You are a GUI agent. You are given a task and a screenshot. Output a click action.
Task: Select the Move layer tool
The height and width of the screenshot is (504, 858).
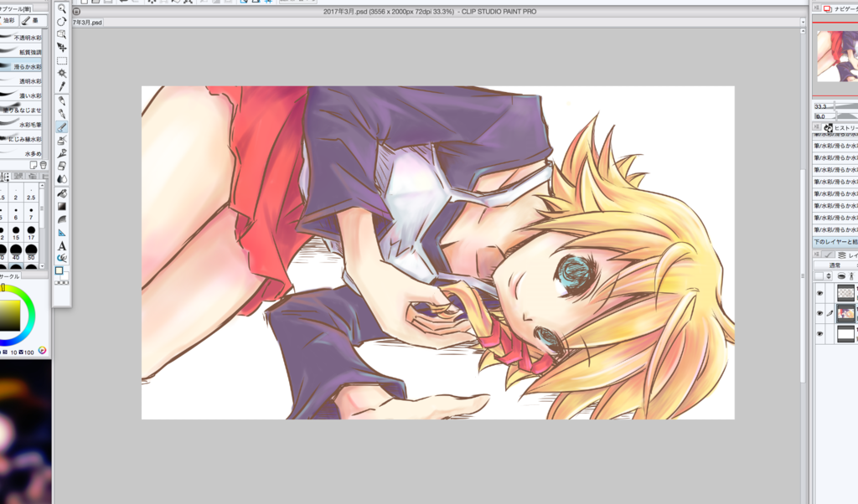pyautogui.click(x=62, y=48)
